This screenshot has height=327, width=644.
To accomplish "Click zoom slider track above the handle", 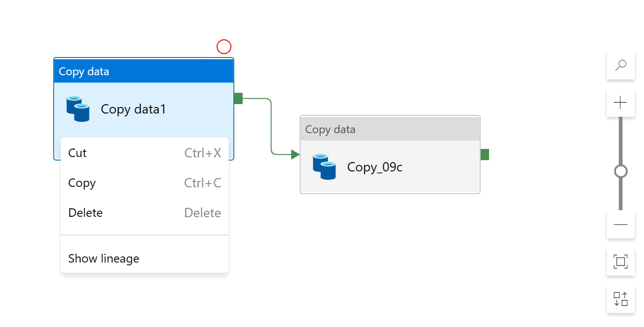I will coord(621,140).
